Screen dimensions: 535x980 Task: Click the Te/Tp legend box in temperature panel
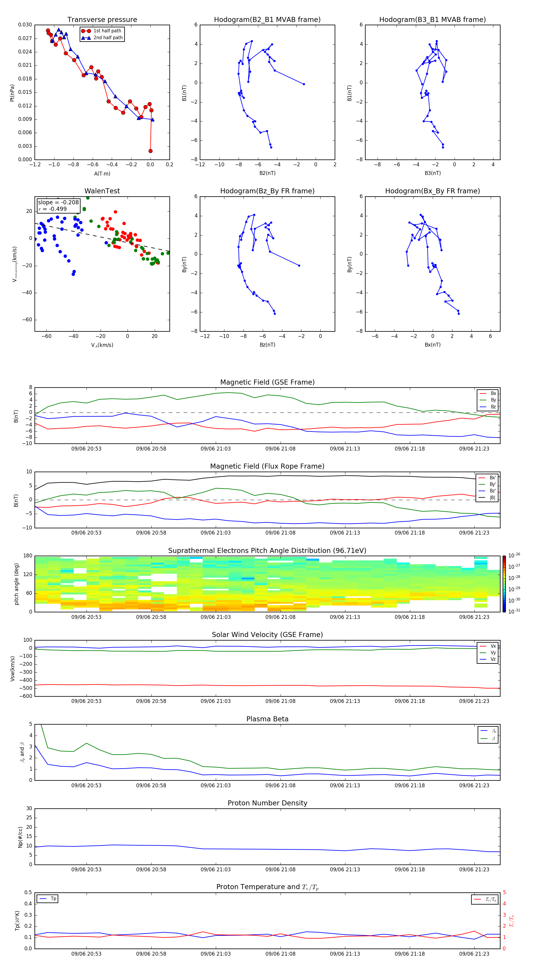tap(485, 900)
